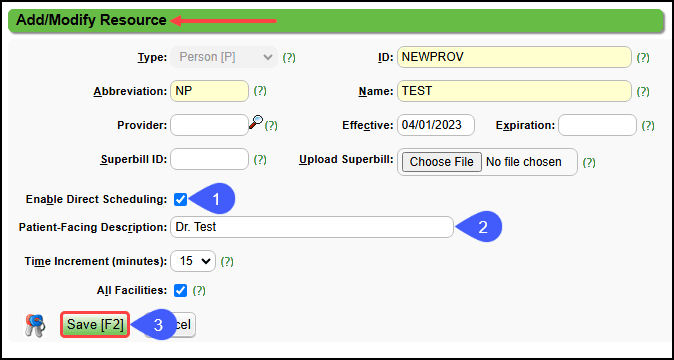
Task: Show help (?) for Superbill ID
Action: click(260, 160)
